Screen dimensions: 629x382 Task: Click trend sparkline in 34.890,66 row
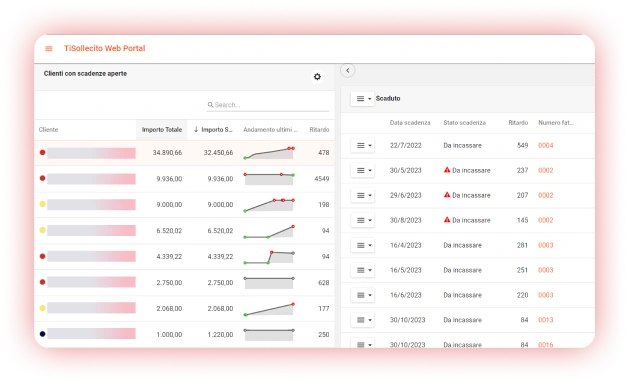click(269, 153)
